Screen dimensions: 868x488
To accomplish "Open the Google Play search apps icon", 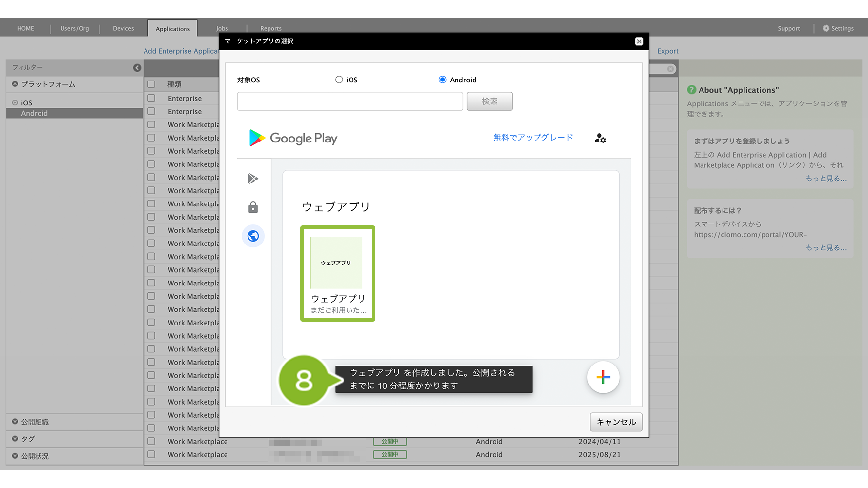I will point(253,179).
